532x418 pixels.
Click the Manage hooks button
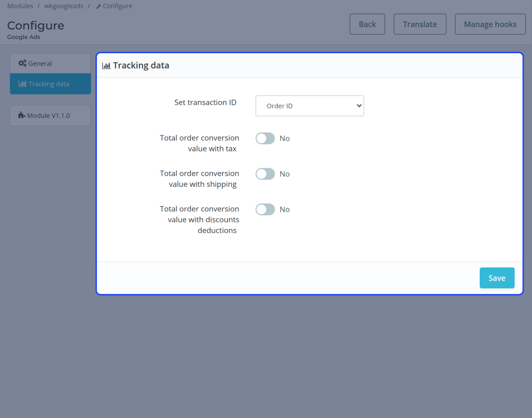point(490,24)
